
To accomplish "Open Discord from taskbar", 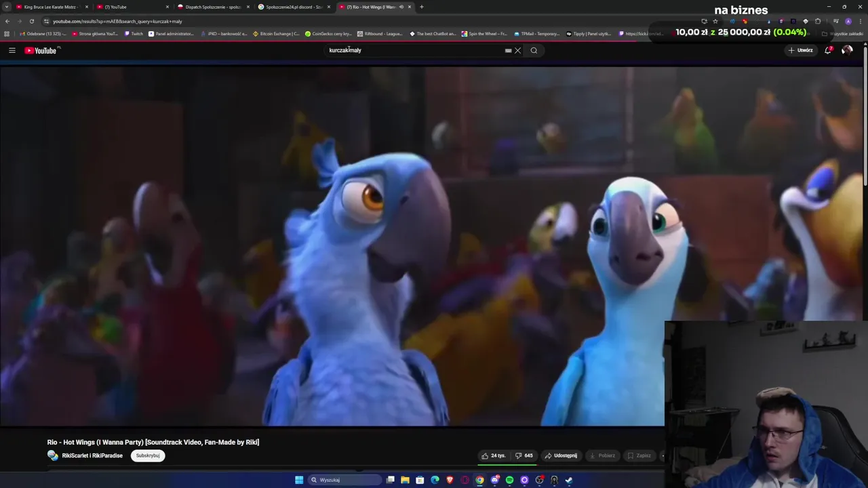I will pyautogui.click(x=494, y=480).
